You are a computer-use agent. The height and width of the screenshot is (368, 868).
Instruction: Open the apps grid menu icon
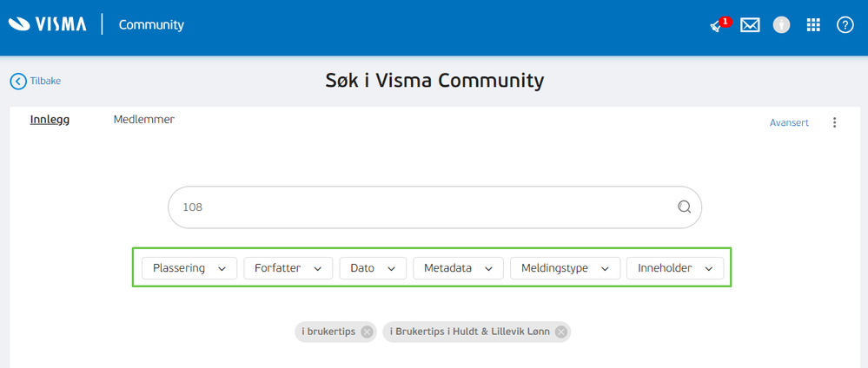(x=812, y=25)
